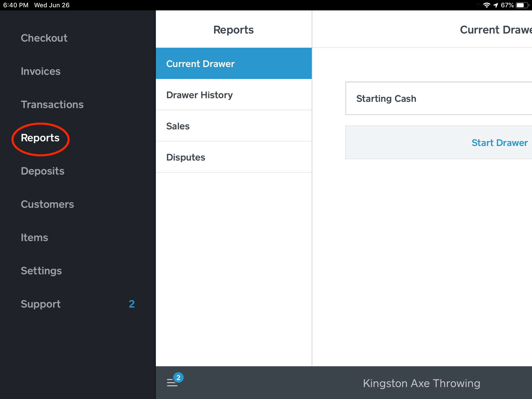Open Checkout from the side menu
Viewport: 532px width, 399px height.
tap(44, 38)
